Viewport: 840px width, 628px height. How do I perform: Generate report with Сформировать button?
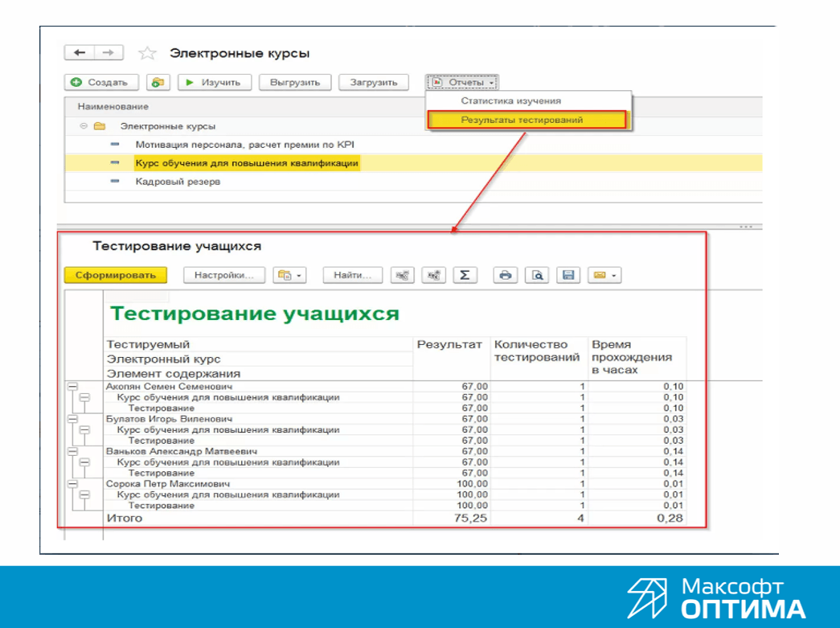(x=116, y=275)
